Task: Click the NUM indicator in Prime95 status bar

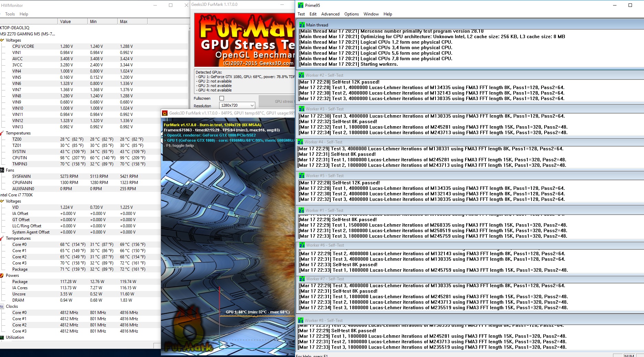Action: coord(629,355)
